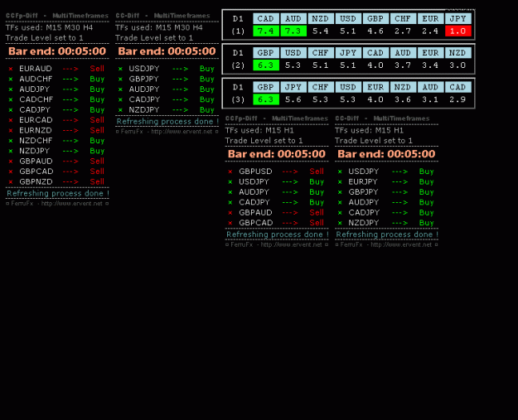Click Refreshing process done in M15 M30 H4 CC-Diff panel
518x420 pixels.
[167, 122]
